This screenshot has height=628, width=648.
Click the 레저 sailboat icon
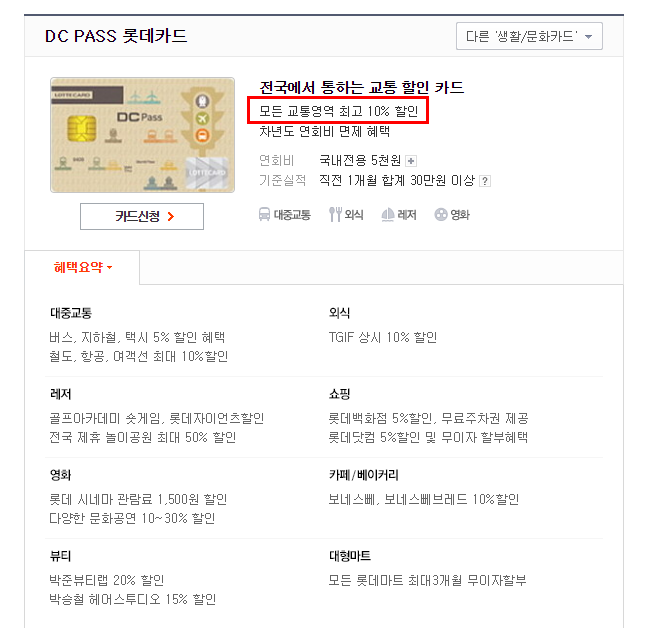[388, 215]
